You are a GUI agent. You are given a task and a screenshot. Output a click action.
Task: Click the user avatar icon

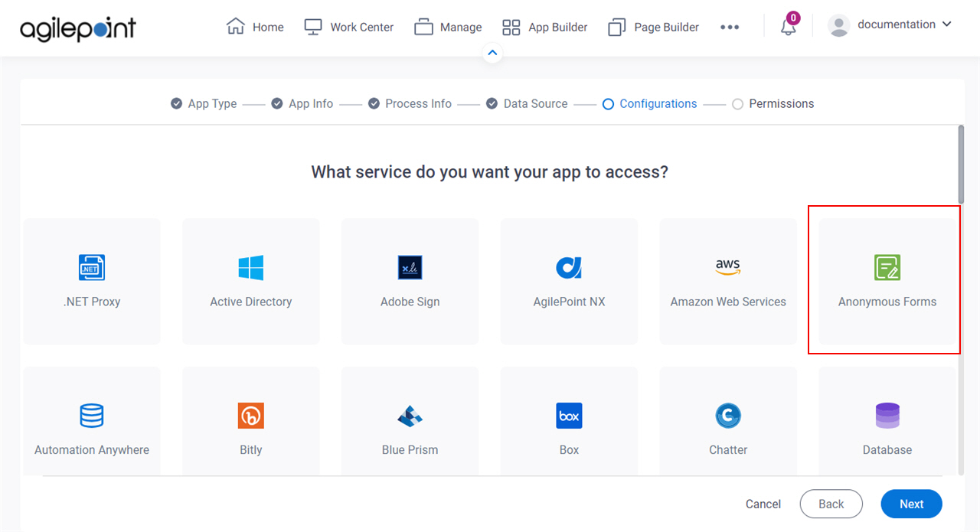pyautogui.click(x=839, y=25)
